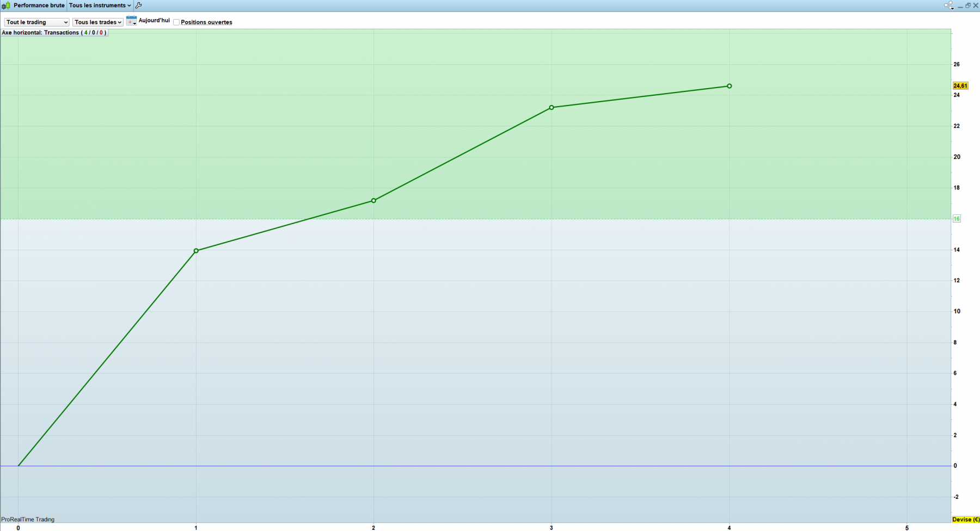Restore the Performance brute window size
Screen dimensions: 980x531
(968, 5)
